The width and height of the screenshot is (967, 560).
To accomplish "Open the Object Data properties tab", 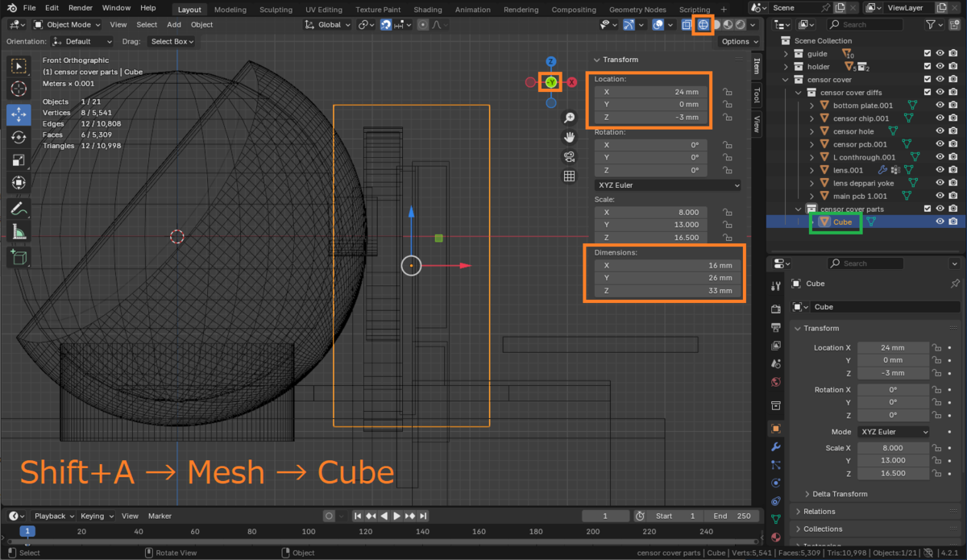I will click(776, 519).
